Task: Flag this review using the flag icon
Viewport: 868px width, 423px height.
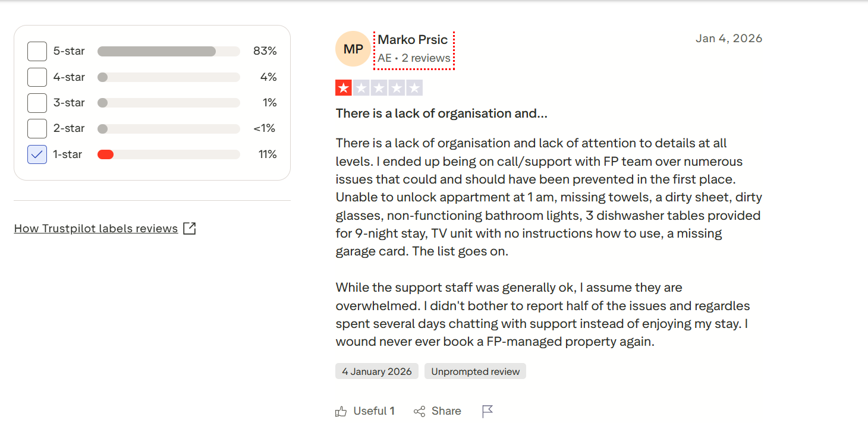Action: 488,411
